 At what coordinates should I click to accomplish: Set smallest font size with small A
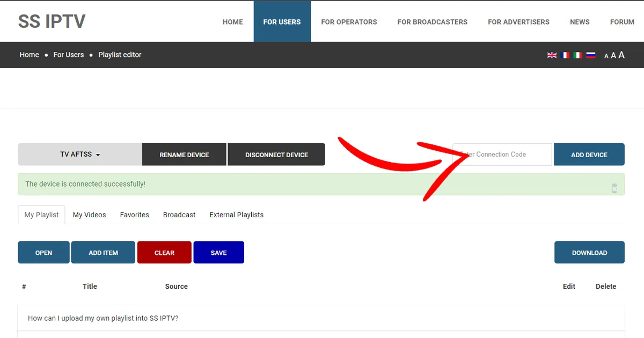(x=606, y=56)
